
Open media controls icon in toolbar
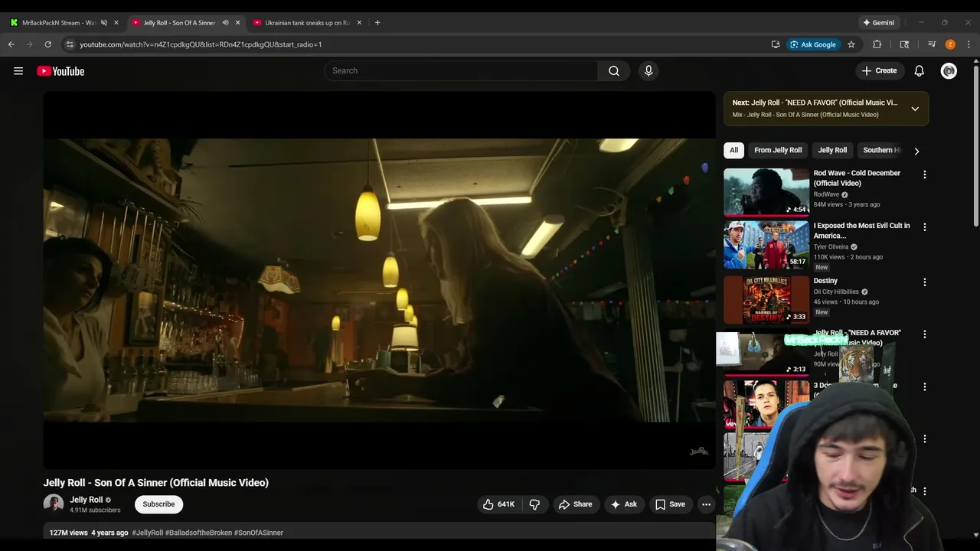click(932, 44)
